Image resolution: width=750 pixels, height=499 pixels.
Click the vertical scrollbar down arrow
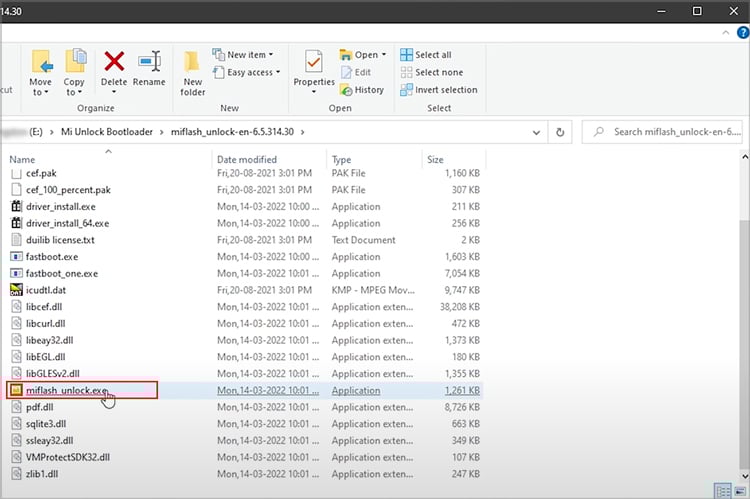point(745,476)
